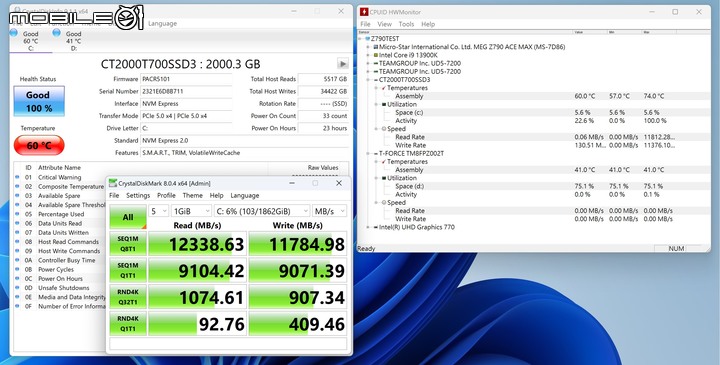Open the View menu in HWMonitor
The height and width of the screenshot is (365, 720).
coord(384,24)
